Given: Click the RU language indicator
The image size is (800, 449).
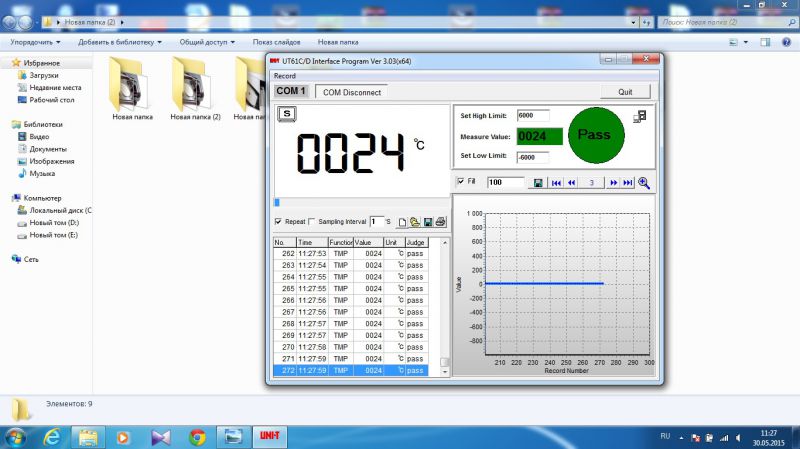Looking at the screenshot, I should pos(665,437).
